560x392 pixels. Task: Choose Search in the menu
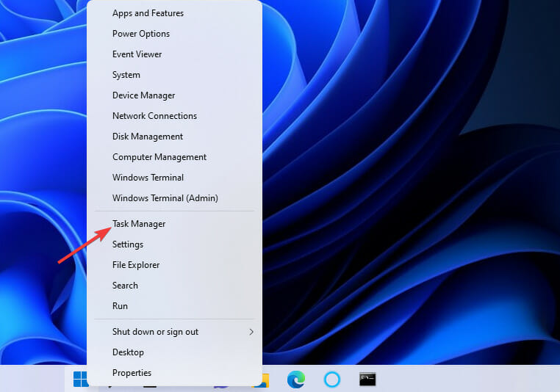[174, 286]
